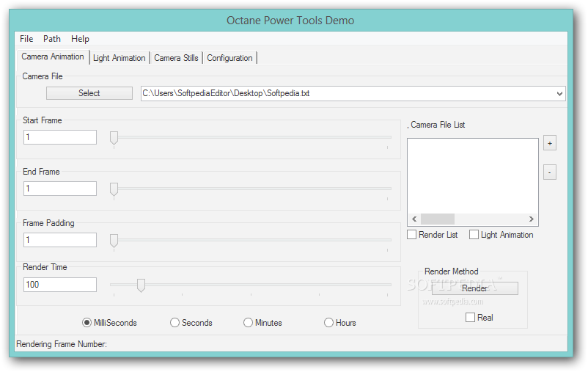Click the Select camera file button
588x372 pixels.
(x=89, y=93)
